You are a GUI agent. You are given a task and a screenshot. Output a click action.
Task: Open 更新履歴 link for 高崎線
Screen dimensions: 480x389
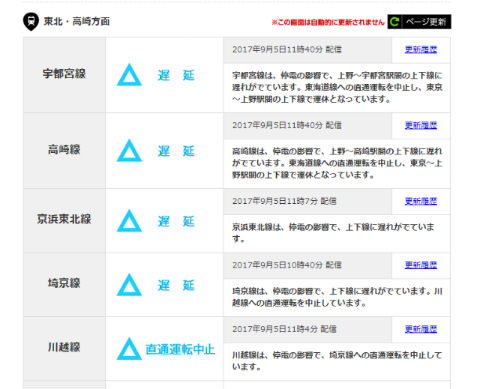(421, 125)
